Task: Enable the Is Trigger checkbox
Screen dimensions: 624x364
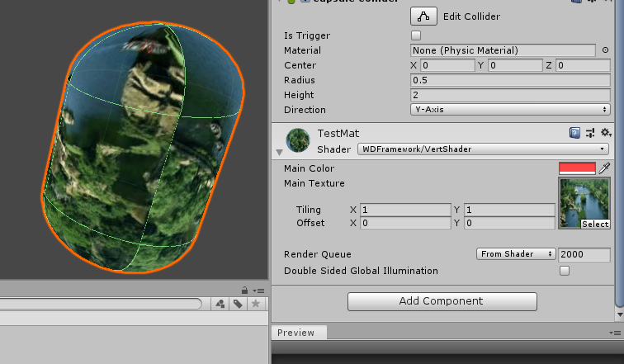Action: pyautogui.click(x=416, y=35)
